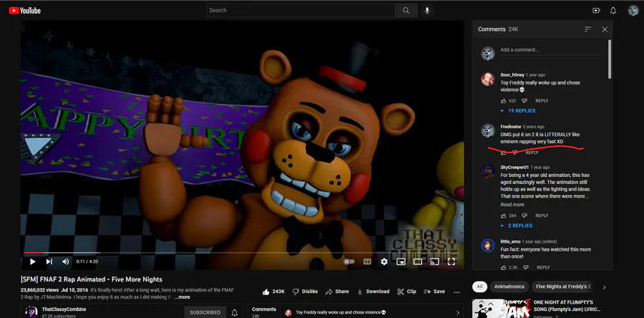Open little_emo's profile avatar
This screenshot has height=318, width=644.
click(488, 246)
